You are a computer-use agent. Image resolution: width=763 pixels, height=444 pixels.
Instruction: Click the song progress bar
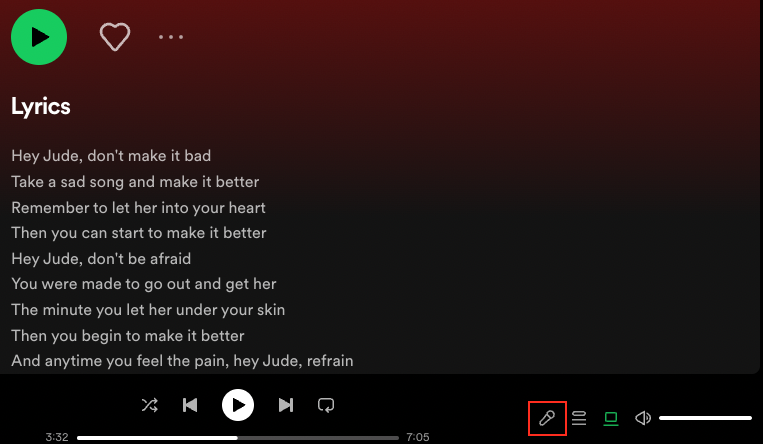click(238, 438)
